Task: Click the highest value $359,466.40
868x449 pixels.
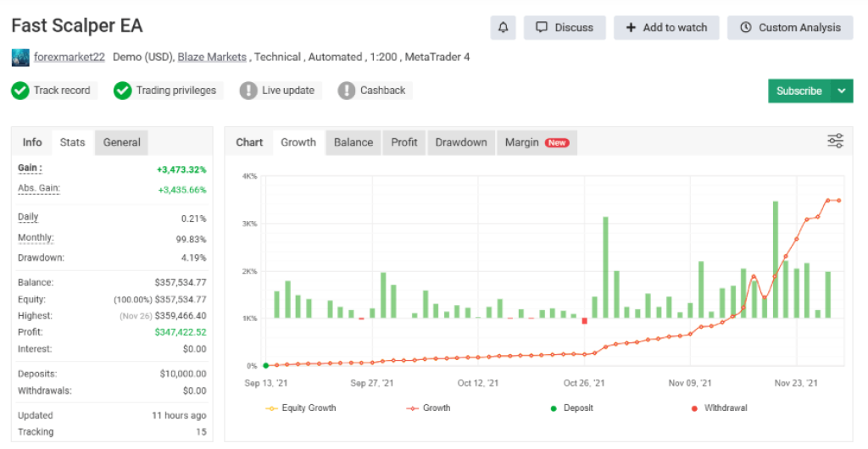Action: [x=181, y=316]
